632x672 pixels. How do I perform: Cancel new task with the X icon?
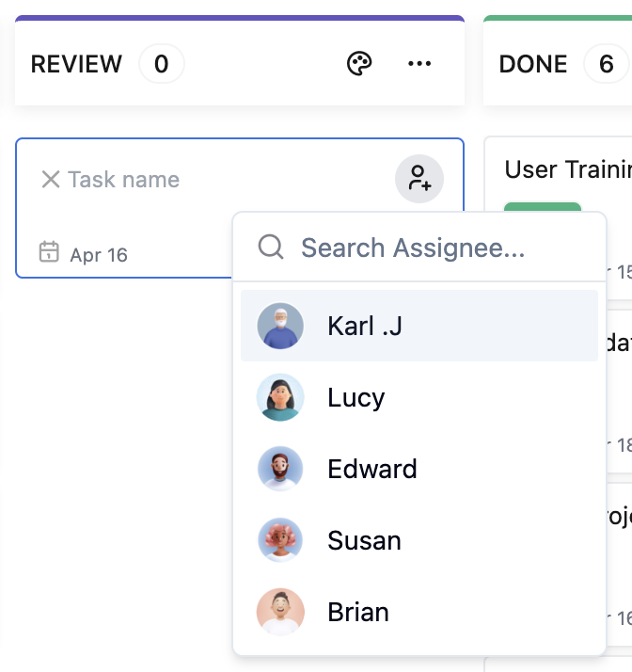click(51, 179)
